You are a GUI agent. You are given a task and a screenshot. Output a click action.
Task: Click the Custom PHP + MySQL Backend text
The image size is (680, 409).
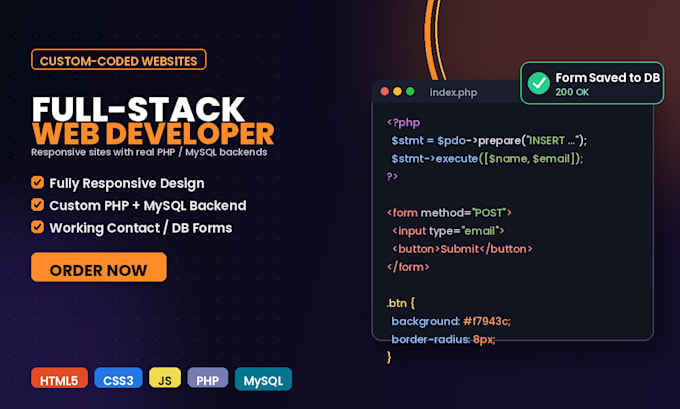click(x=147, y=206)
